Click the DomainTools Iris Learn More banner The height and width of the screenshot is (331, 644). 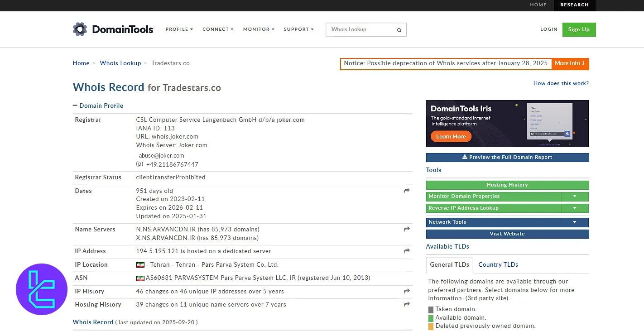tap(451, 136)
